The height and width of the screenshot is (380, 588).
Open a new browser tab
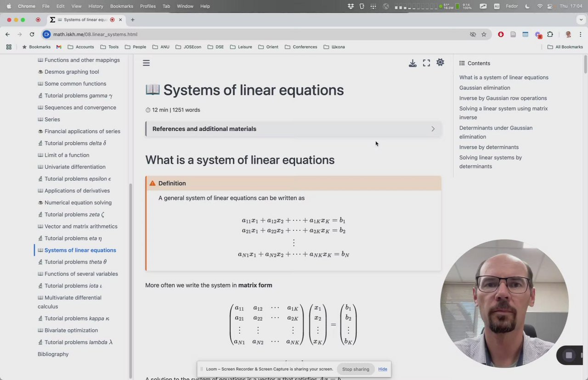click(x=133, y=20)
